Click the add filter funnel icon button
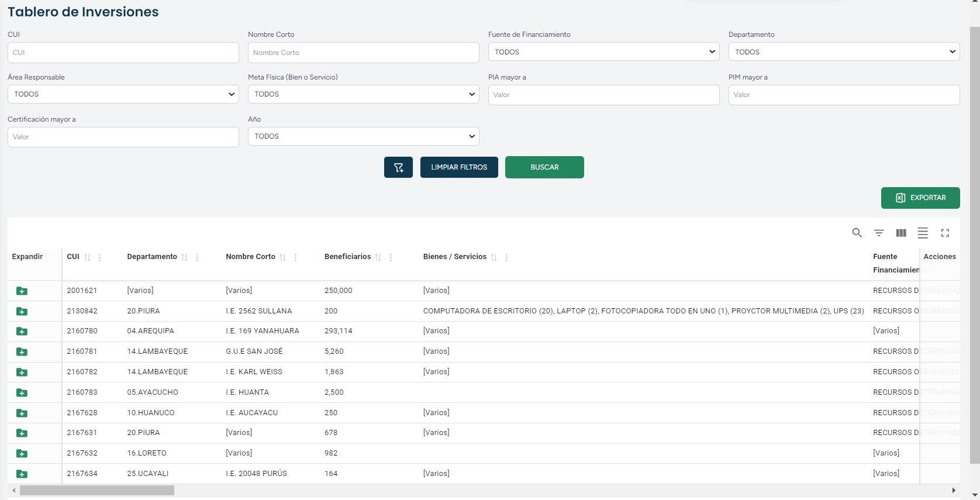980x500 pixels. tap(398, 167)
